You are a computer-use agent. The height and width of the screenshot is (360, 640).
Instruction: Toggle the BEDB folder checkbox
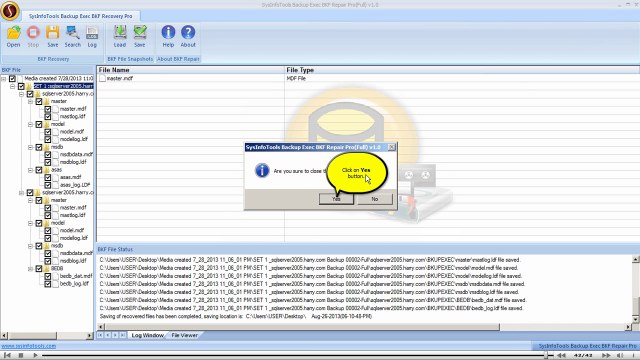coord(39,269)
